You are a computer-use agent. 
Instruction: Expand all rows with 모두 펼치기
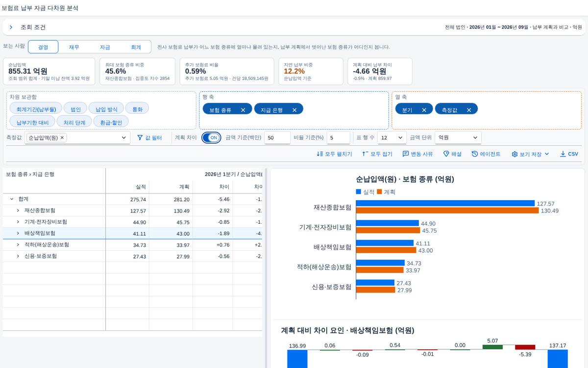334,154
